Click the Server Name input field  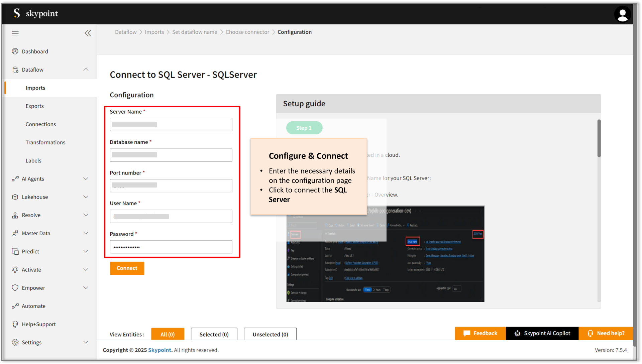click(172, 124)
